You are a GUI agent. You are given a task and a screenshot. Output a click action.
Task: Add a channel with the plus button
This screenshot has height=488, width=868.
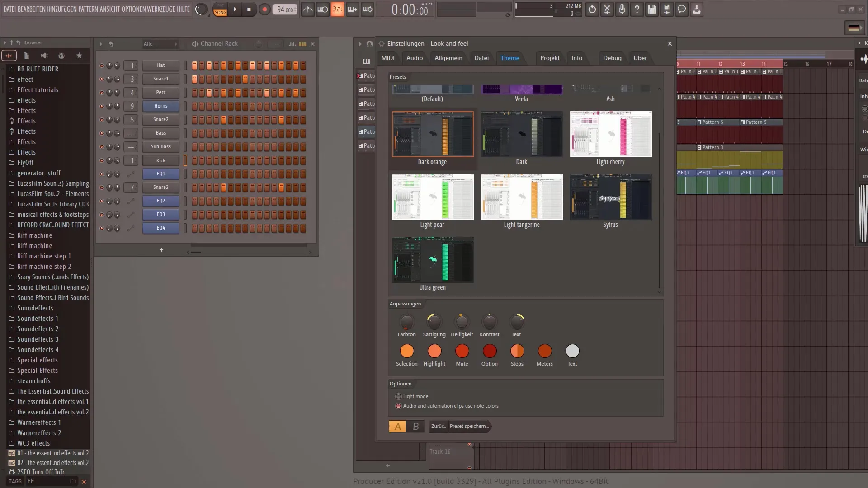click(161, 250)
